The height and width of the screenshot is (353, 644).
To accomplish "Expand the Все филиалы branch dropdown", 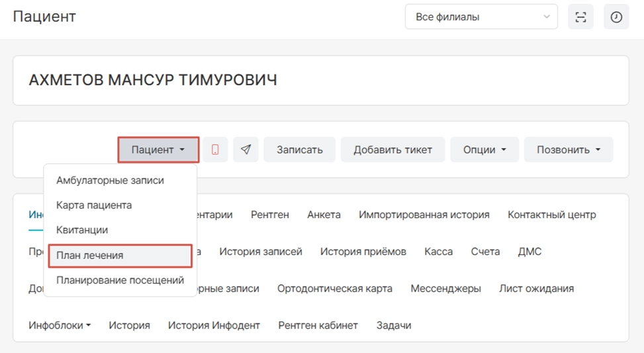I will pos(481,17).
